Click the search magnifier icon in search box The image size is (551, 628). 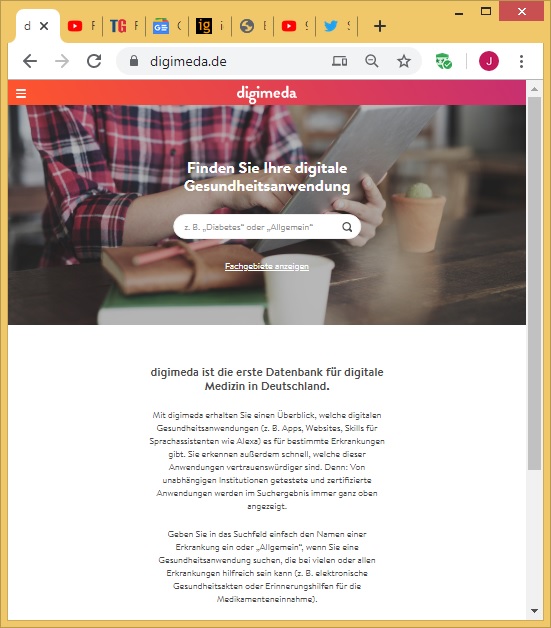pos(347,227)
